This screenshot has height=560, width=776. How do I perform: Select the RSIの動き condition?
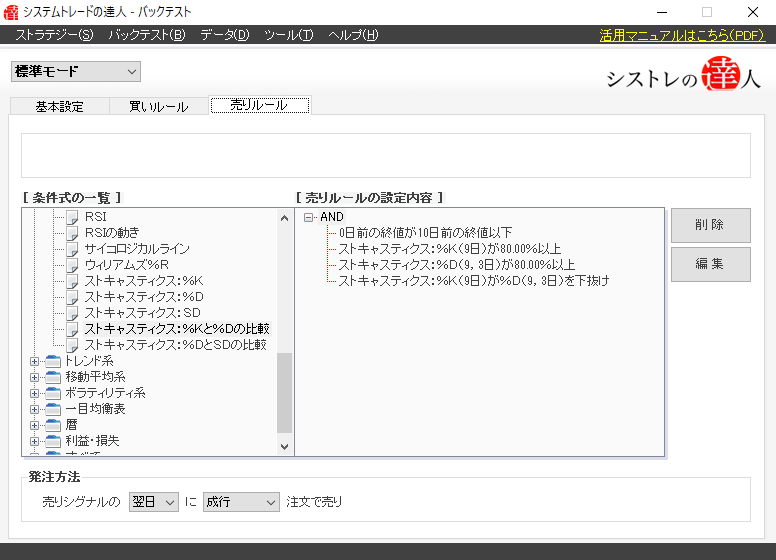(x=112, y=233)
